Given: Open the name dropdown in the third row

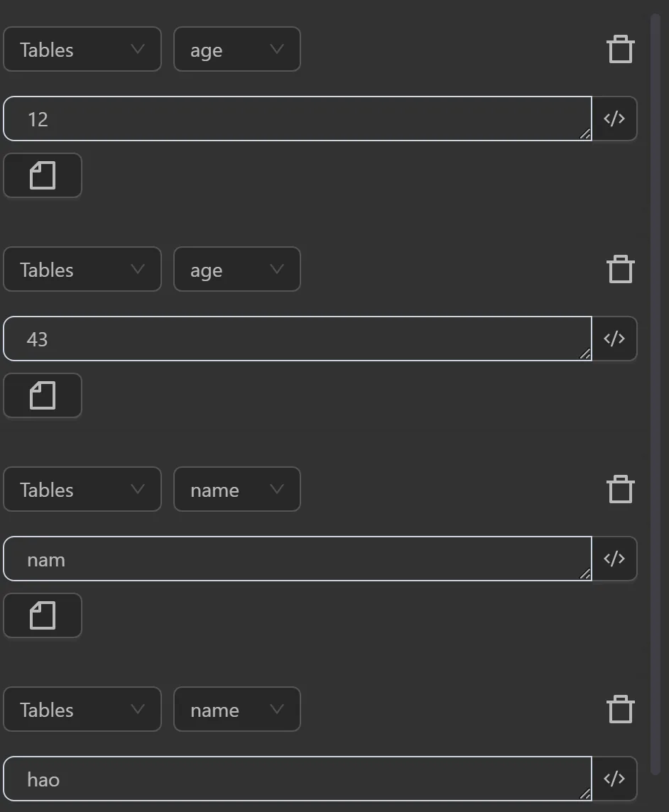Looking at the screenshot, I should (x=236, y=489).
